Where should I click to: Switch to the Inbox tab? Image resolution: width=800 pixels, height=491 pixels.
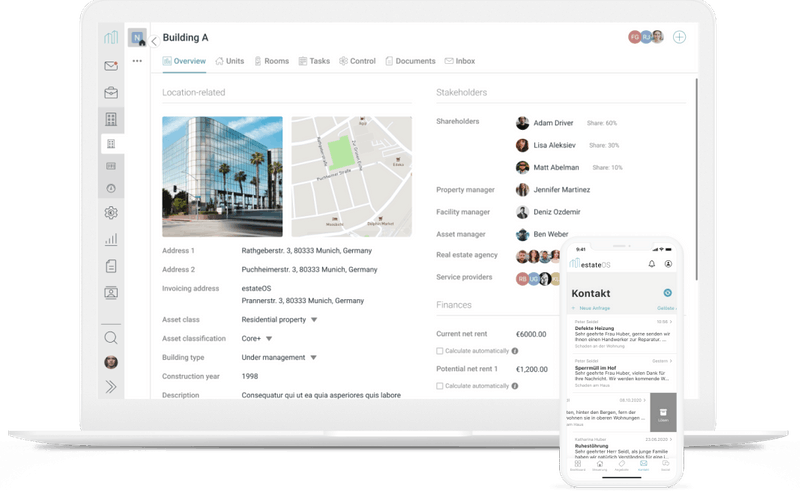460,61
